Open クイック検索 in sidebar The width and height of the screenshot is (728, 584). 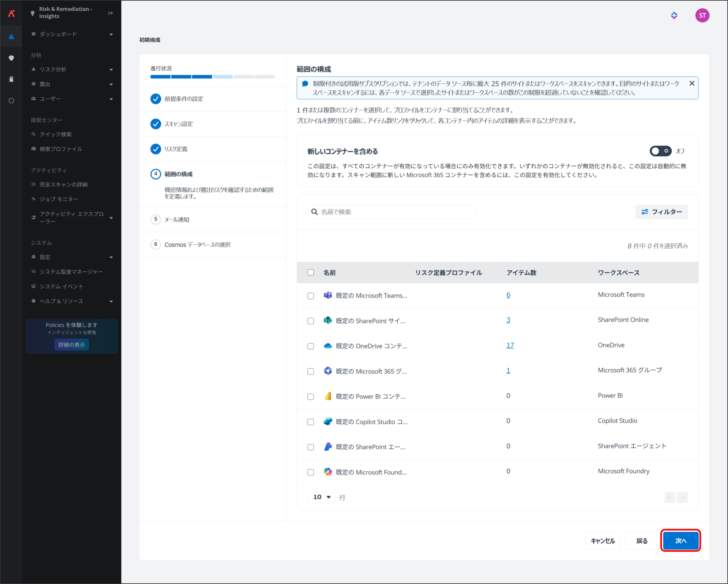pyautogui.click(x=56, y=134)
